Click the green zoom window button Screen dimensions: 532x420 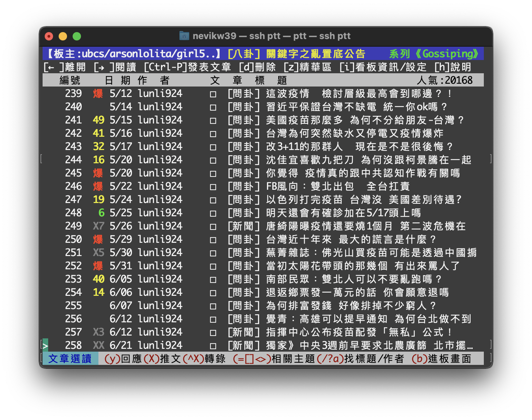[77, 36]
